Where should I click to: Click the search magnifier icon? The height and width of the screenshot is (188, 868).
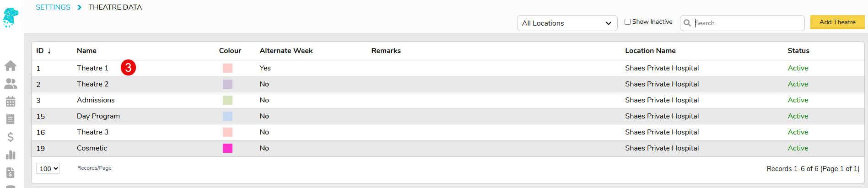(687, 23)
